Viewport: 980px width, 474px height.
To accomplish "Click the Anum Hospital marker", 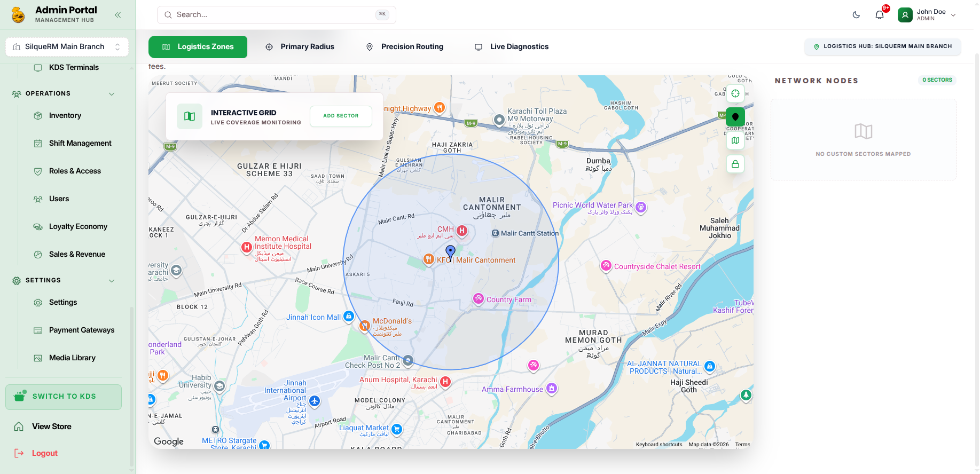I will [445, 382].
